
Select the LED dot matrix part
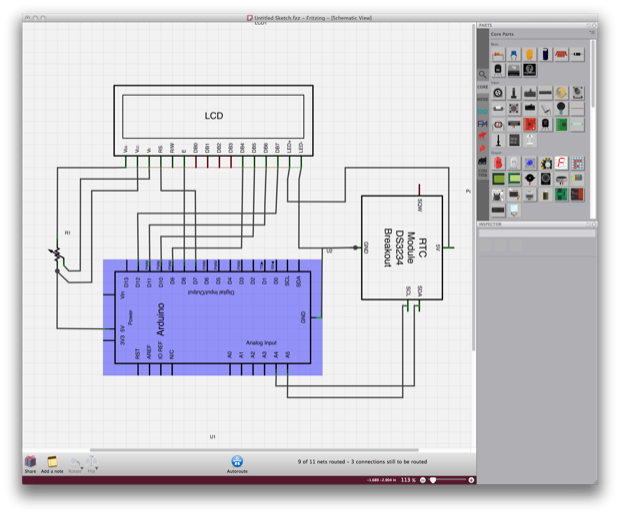point(577,163)
